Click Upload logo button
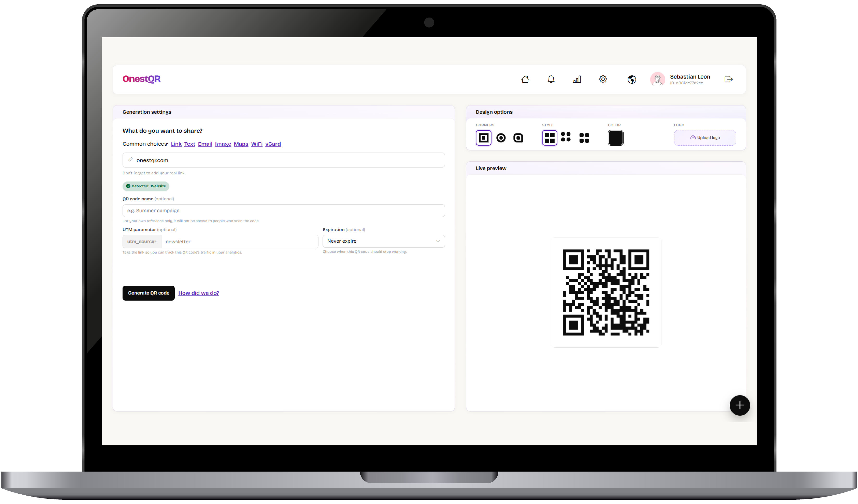Screen dimensions: 858x504 point(705,138)
